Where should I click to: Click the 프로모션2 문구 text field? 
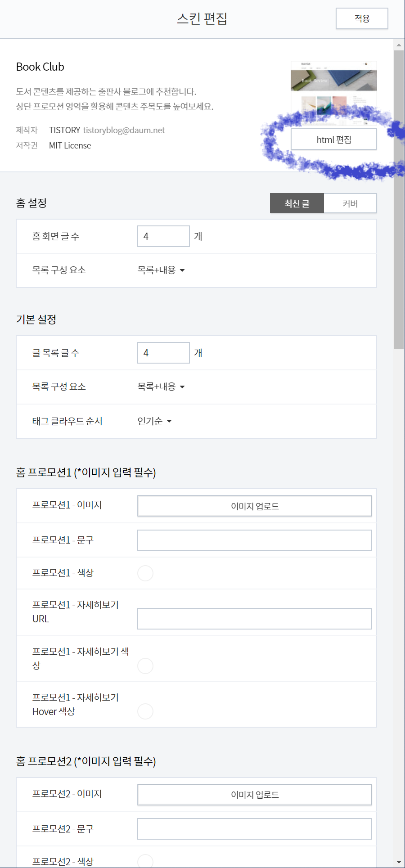click(x=254, y=829)
